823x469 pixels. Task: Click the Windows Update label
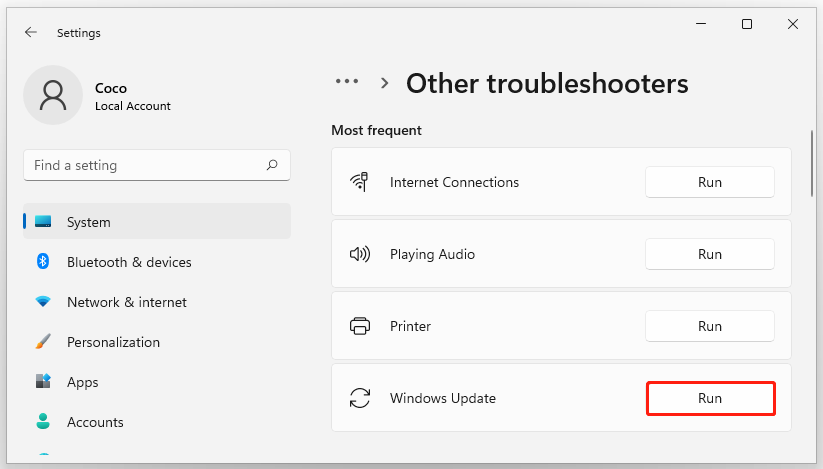click(x=442, y=398)
